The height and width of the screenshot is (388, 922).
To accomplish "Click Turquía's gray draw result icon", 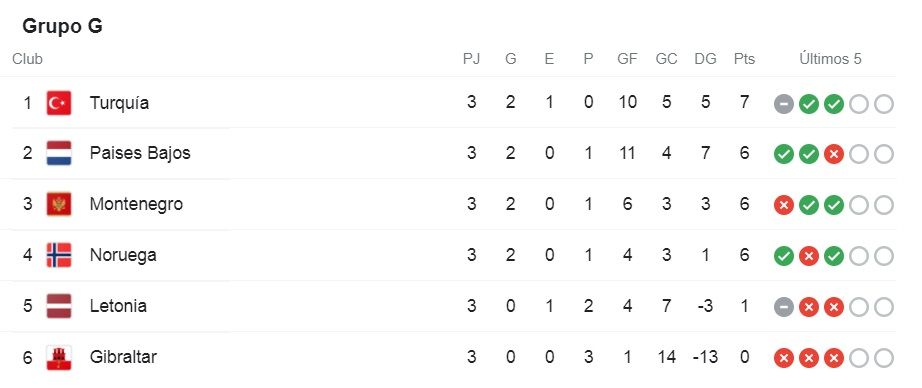I will click(783, 104).
